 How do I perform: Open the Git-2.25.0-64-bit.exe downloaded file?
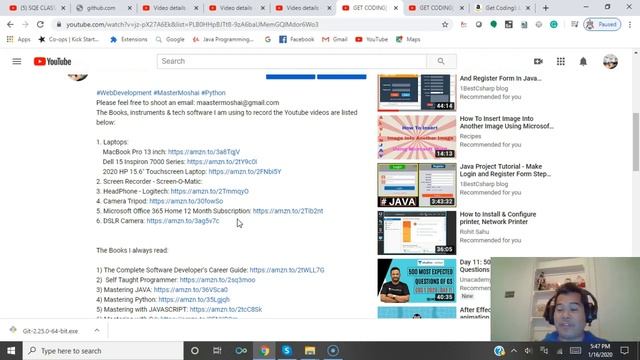tap(49, 331)
